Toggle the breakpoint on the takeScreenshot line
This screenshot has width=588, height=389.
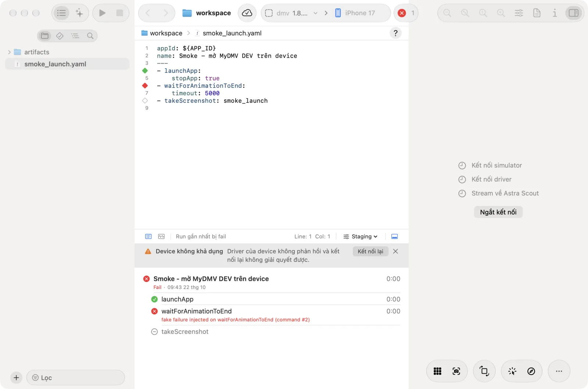[145, 101]
